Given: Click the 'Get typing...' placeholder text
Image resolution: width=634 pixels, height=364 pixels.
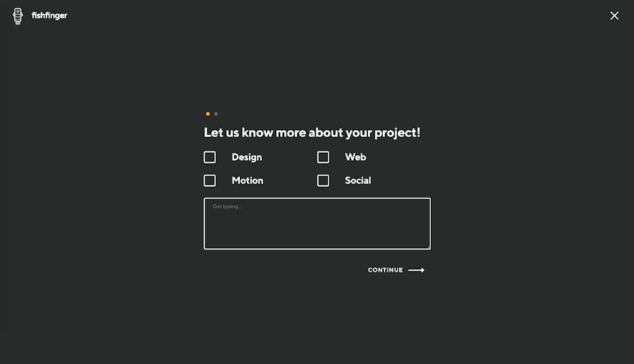Looking at the screenshot, I should 227,207.
